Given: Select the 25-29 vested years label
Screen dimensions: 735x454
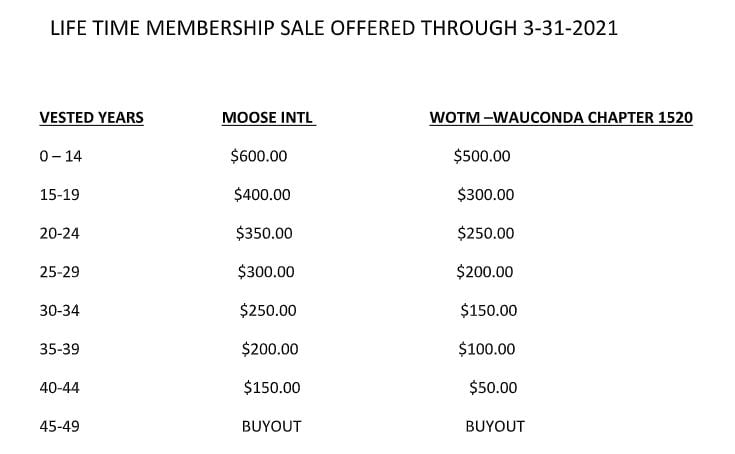Looking at the screenshot, I should tap(59, 272).
